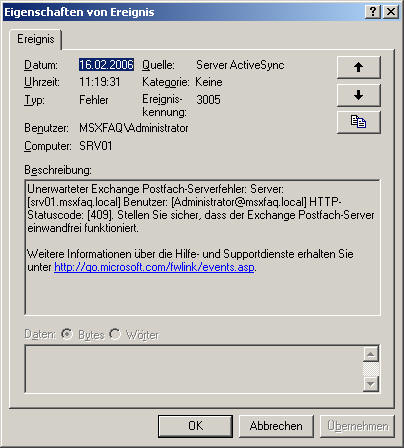Close the Eigenschaften von Ereignis dialog
The image size is (404, 448).
coord(391,12)
